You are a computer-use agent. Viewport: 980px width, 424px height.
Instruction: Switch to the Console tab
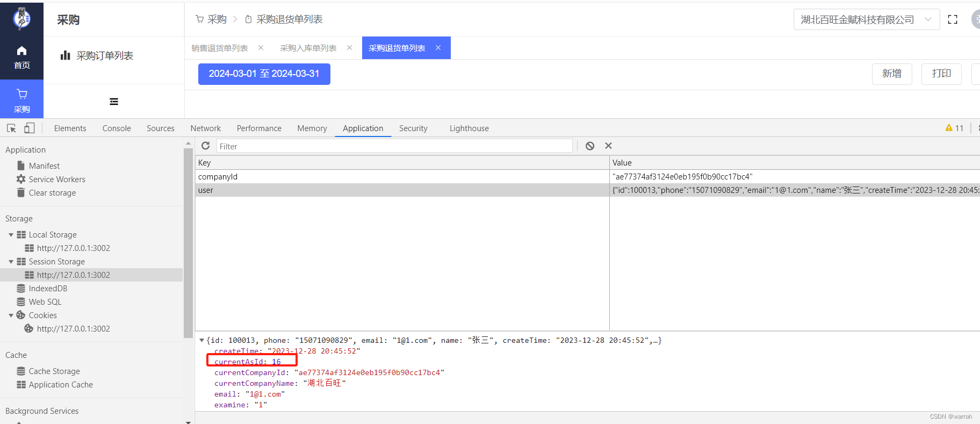point(117,128)
